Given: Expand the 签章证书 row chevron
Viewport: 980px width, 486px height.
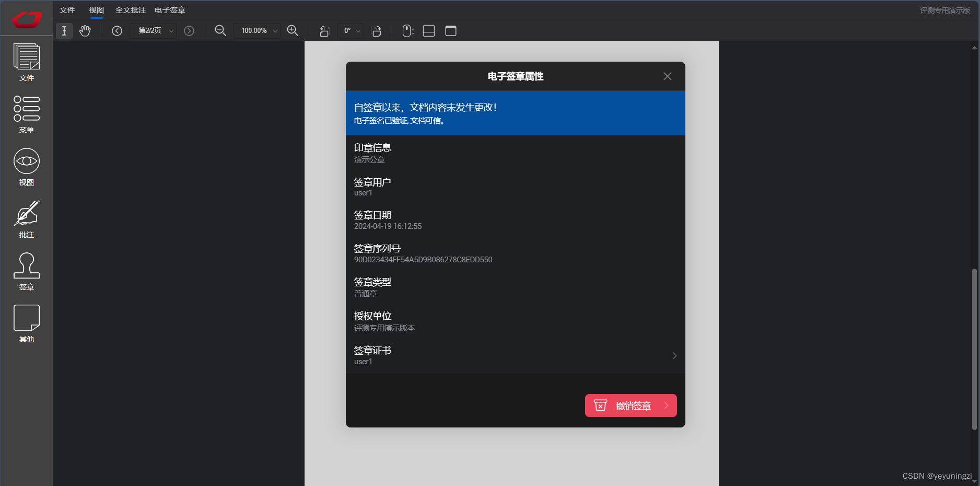Looking at the screenshot, I should pyautogui.click(x=674, y=355).
